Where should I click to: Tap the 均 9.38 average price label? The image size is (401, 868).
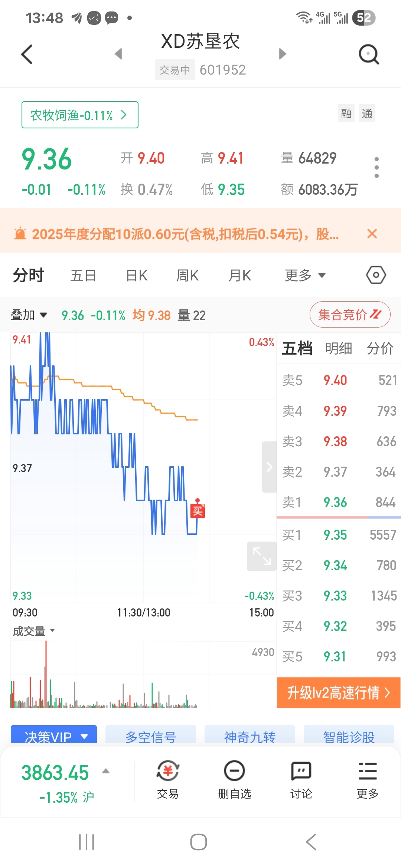151,315
